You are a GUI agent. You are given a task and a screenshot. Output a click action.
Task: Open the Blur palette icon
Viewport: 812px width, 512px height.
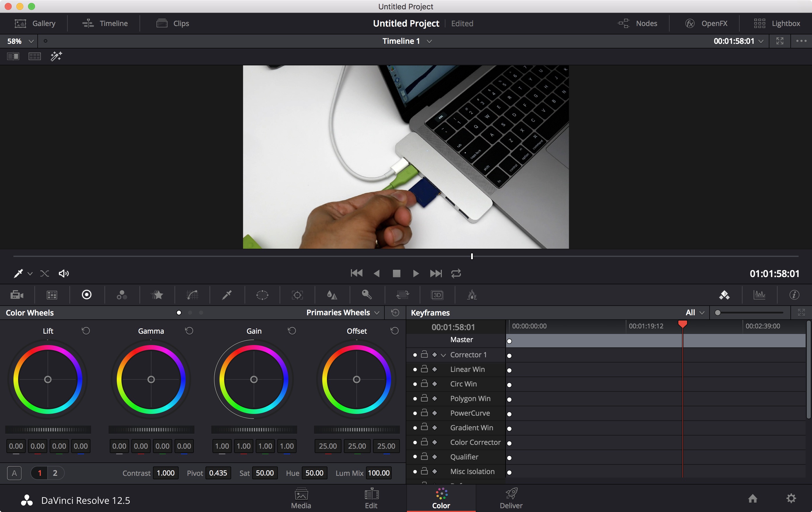[x=332, y=295]
